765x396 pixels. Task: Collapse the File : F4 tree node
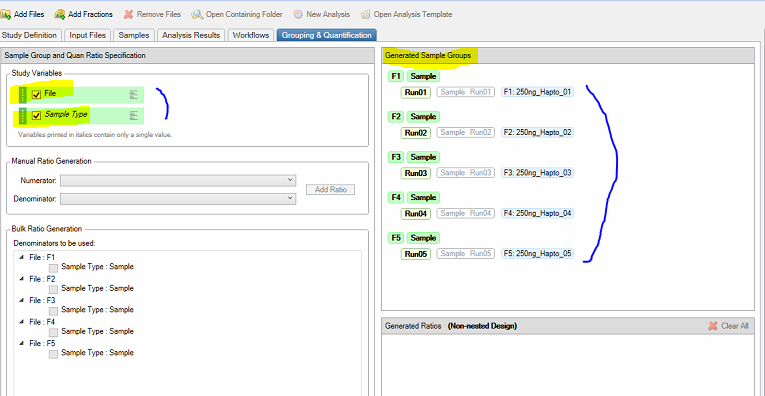tap(21, 322)
